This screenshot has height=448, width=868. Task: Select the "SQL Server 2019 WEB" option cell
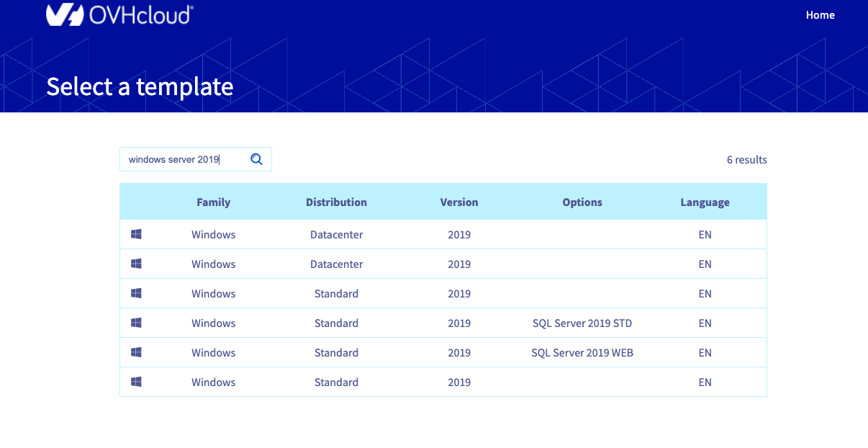pos(582,353)
